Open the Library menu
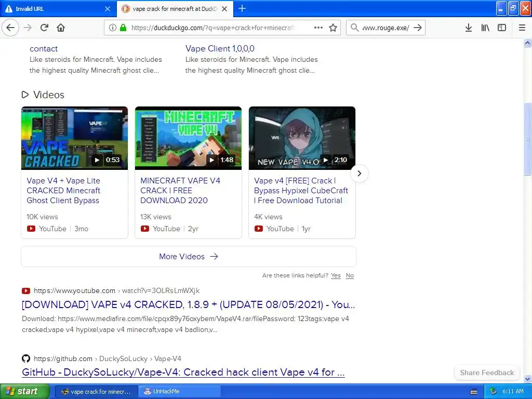This screenshot has height=399, width=532. pyautogui.click(x=485, y=28)
